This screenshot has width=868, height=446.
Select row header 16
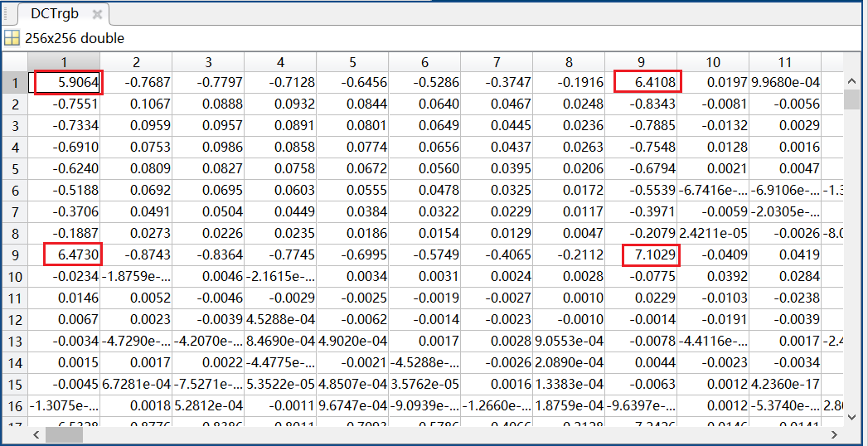(x=15, y=407)
